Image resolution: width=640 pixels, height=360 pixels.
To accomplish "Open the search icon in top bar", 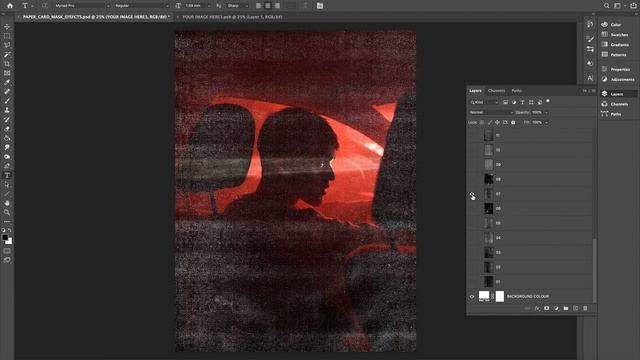I will [x=607, y=6].
